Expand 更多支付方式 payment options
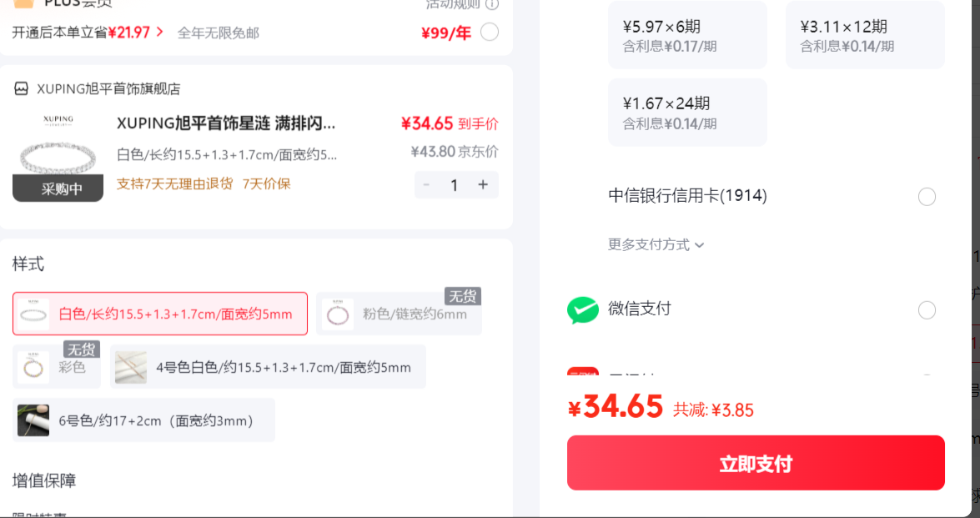This screenshot has height=518, width=980. [656, 244]
